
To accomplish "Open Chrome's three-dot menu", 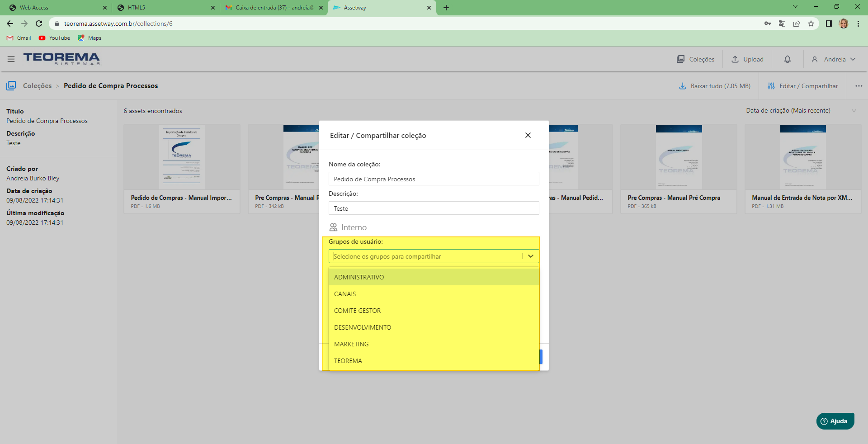I will click(858, 24).
